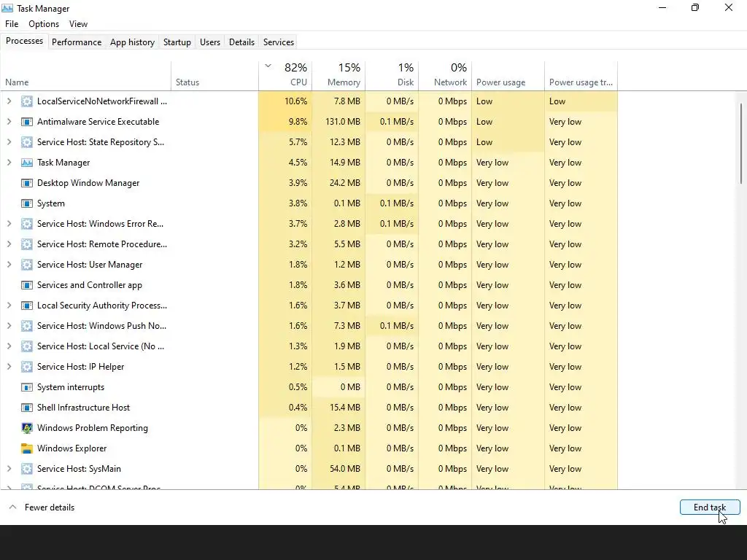The height and width of the screenshot is (560, 747).
Task: Click the Desktop Window Manager icon
Action: point(27,183)
